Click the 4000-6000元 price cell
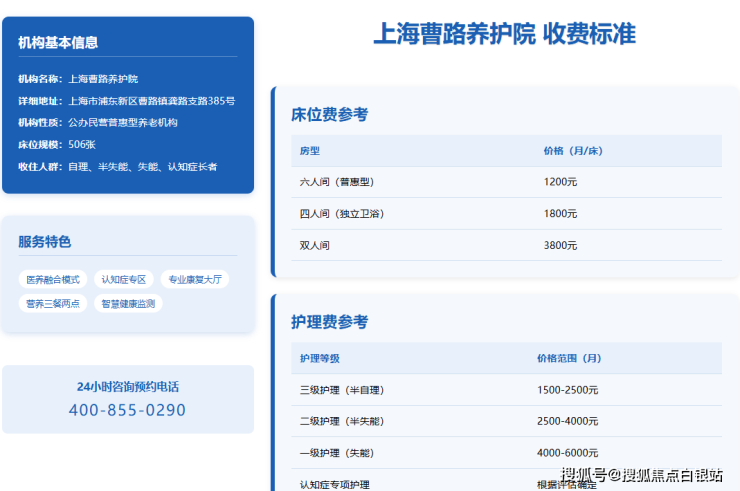This screenshot has width=740, height=491. point(567,453)
